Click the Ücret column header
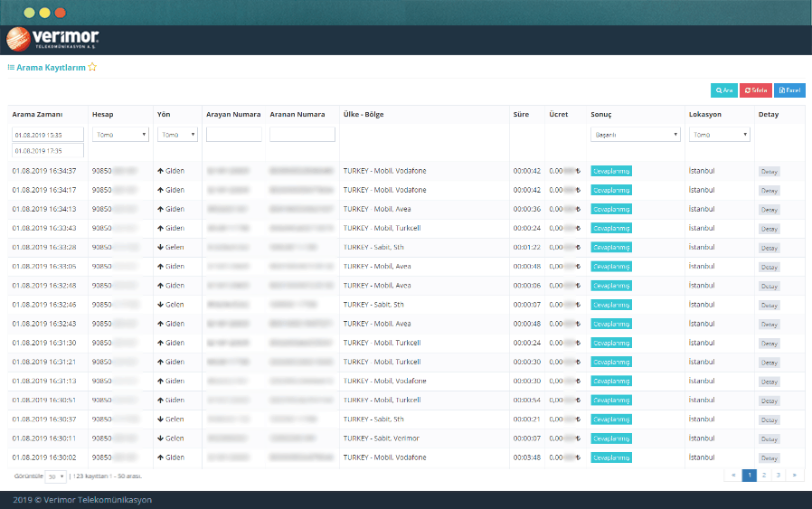 click(559, 115)
